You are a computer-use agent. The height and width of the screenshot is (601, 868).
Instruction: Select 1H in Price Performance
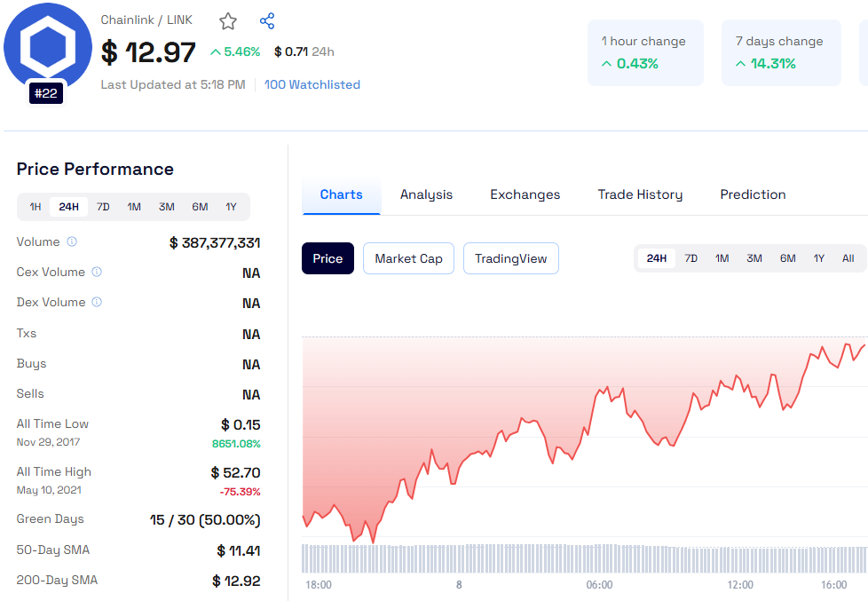point(36,207)
